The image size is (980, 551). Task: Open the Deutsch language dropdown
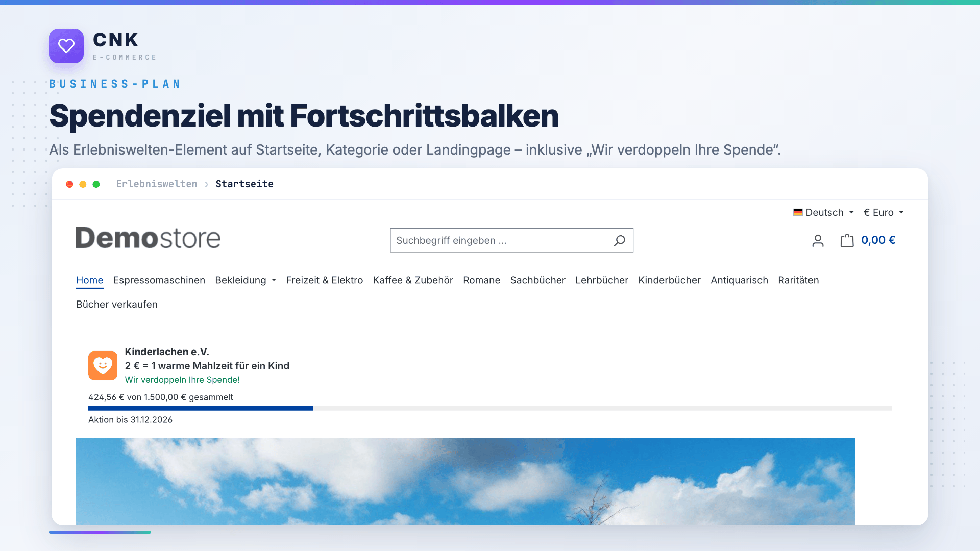(824, 212)
